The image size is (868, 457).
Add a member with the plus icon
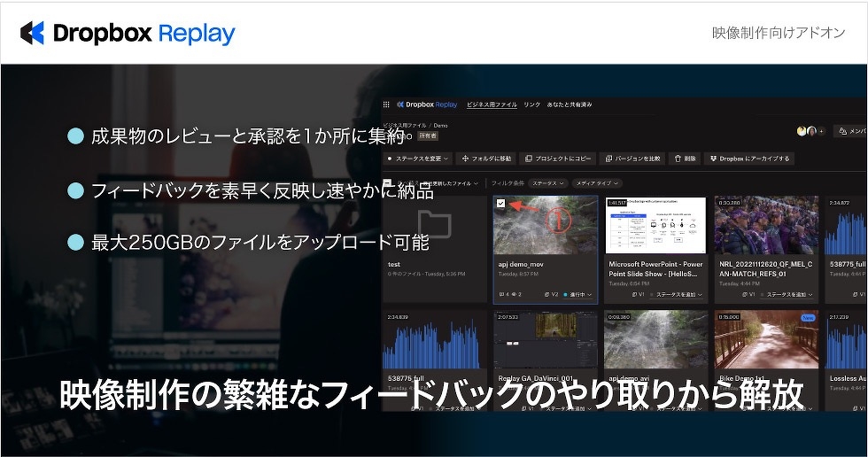pyautogui.click(x=822, y=131)
